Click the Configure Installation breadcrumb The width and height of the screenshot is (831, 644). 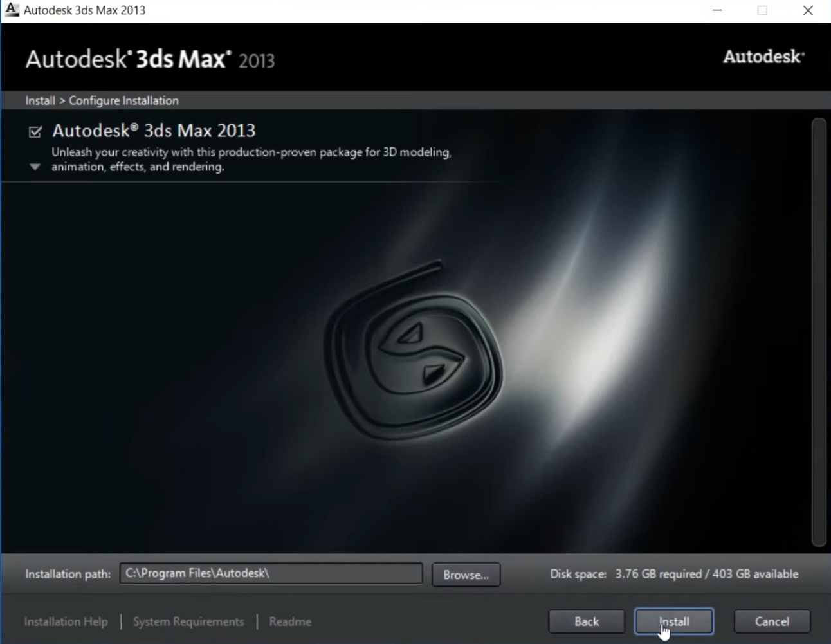point(123,100)
